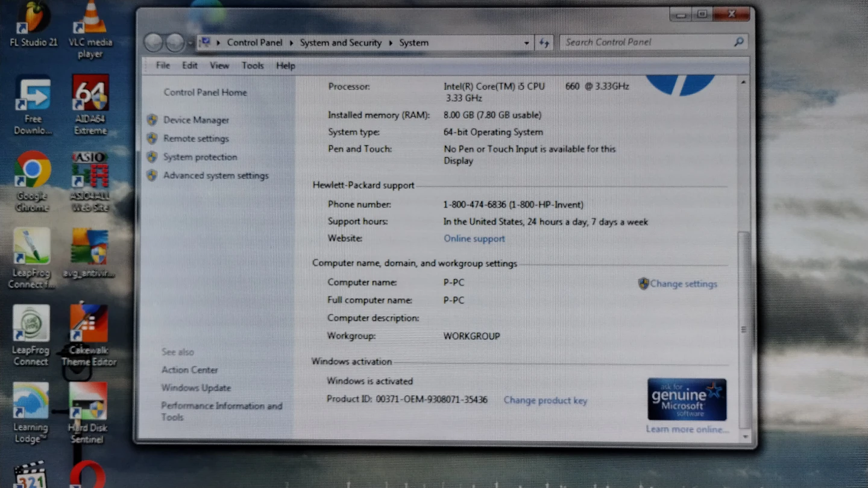
Task: Open the Edit menu
Action: click(190, 66)
